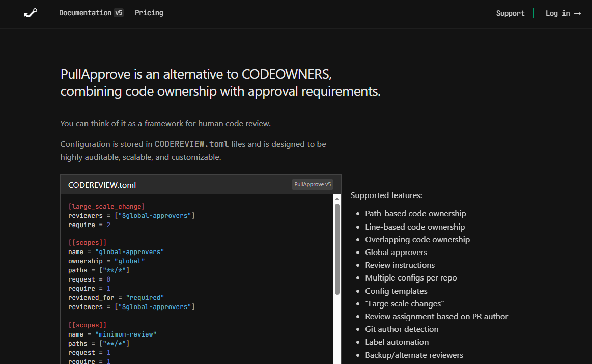Click the code block scrollbar up arrow
The height and width of the screenshot is (364, 592).
point(337,199)
